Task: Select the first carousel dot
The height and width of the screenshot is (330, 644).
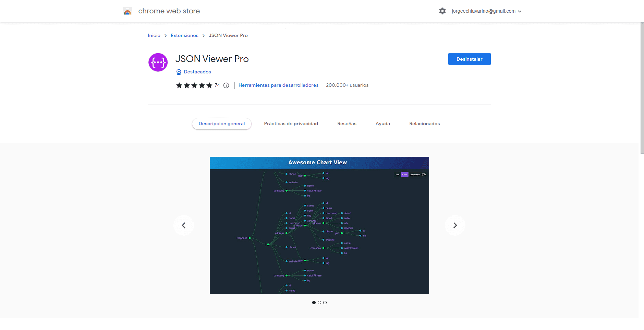Action: tap(314, 303)
